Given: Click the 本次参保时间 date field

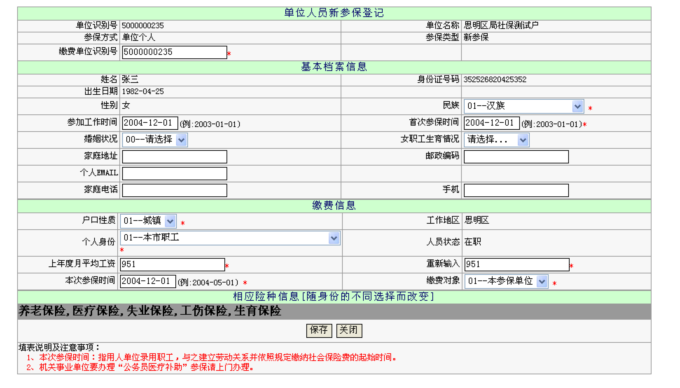Looking at the screenshot, I should pyautogui.click(x=148, y=281).
